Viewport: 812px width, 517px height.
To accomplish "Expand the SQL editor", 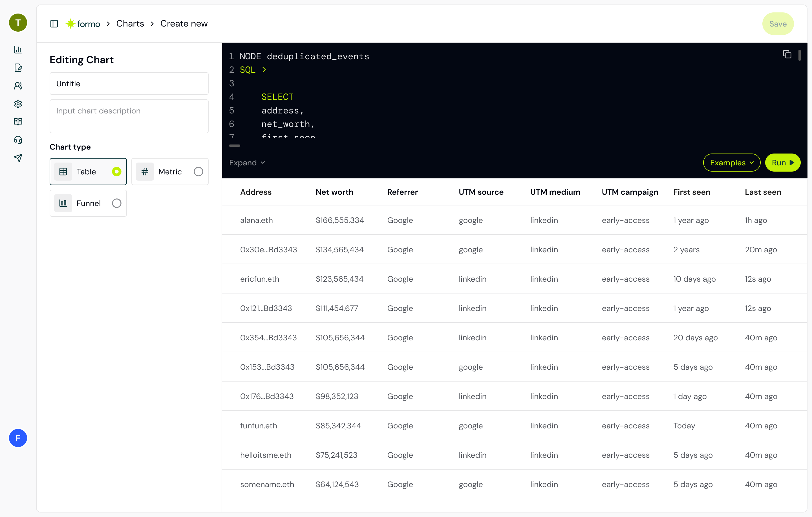I will (x=247, y=163).
